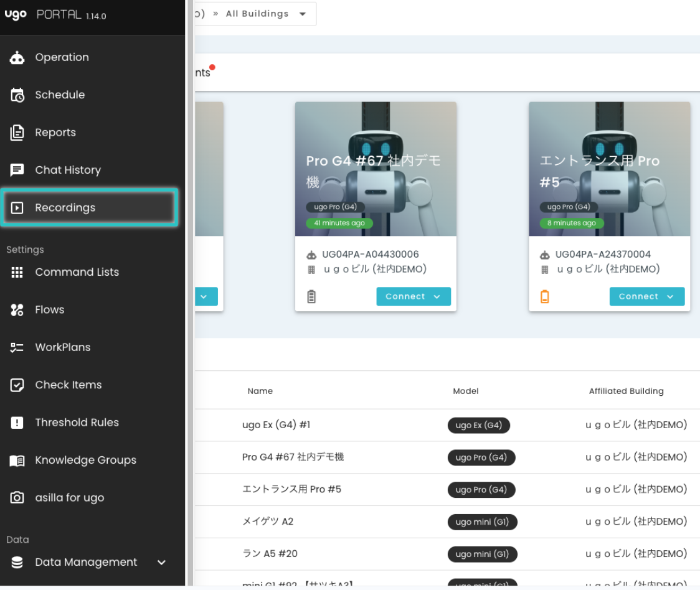The height and width of the screenshot is (590, 700).
Task: Sort by Affiliated Building column header
Action: tap(627, 391)
